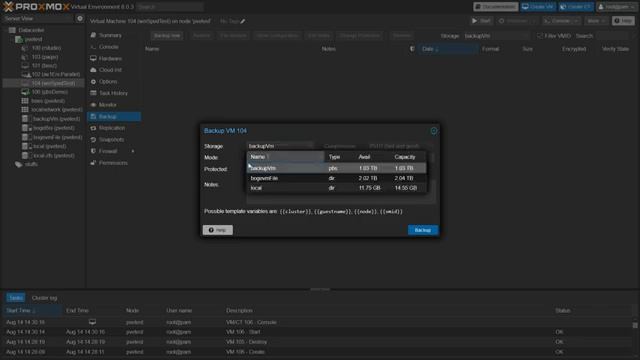Click the running task monitor icon

(93, 322)
